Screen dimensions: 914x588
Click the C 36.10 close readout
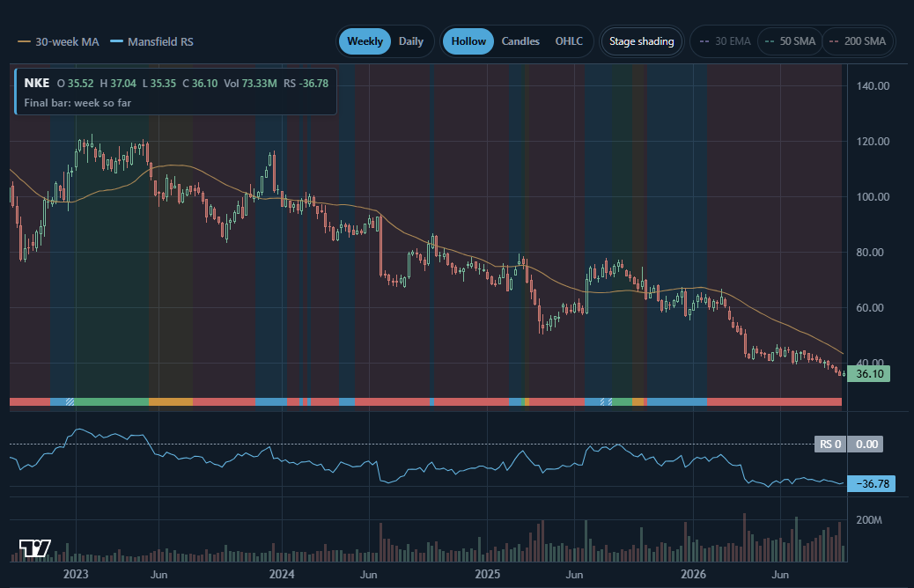[x=200, y=84]
